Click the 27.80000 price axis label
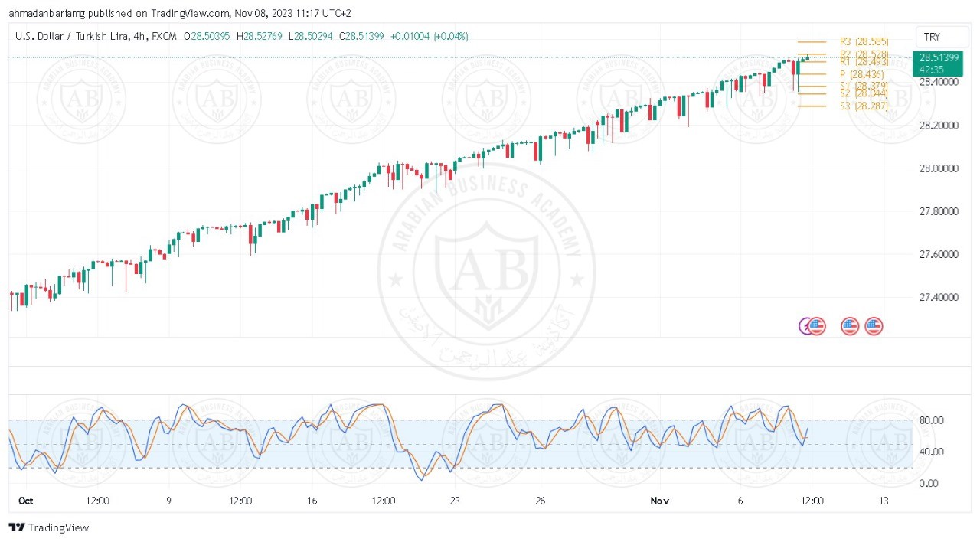This screenshot has height=542, width=980. point(938,211)
